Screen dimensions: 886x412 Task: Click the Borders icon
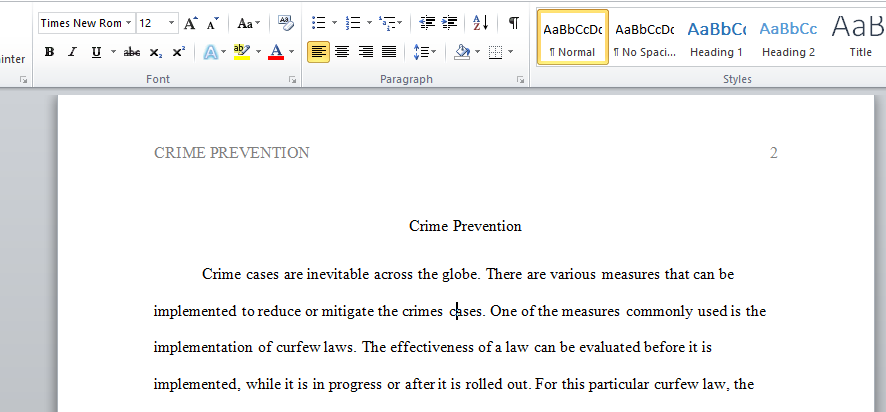click(x=496, y=53)
